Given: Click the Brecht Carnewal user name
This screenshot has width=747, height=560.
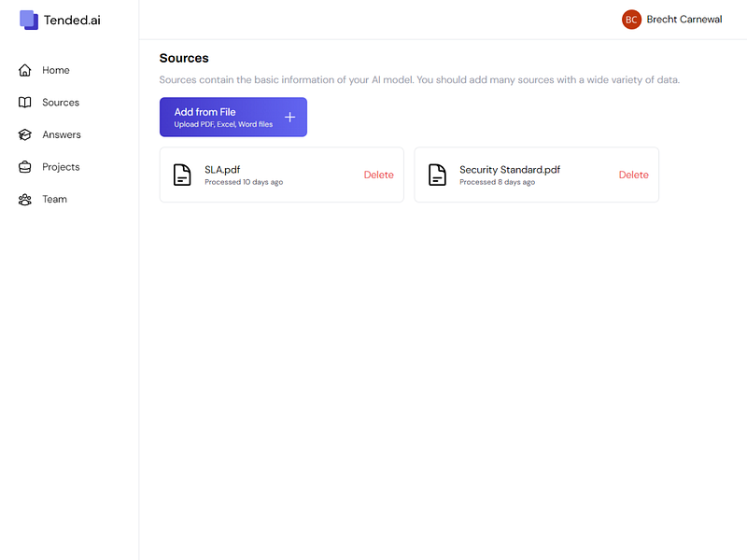Looking at the screenshot, I should pyautogui.click(x=684, y=19).
